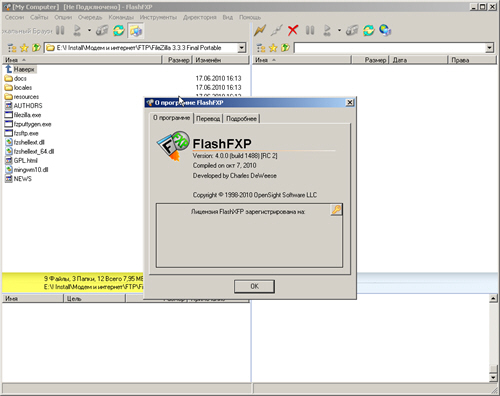Click the log pane scrollbar down arrow

point(493,377)
